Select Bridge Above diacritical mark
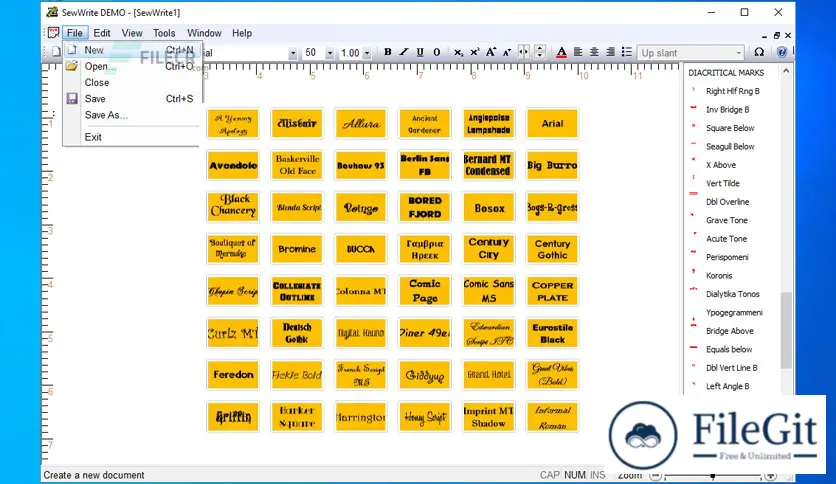836x484 pixels. tap(729, 331)
